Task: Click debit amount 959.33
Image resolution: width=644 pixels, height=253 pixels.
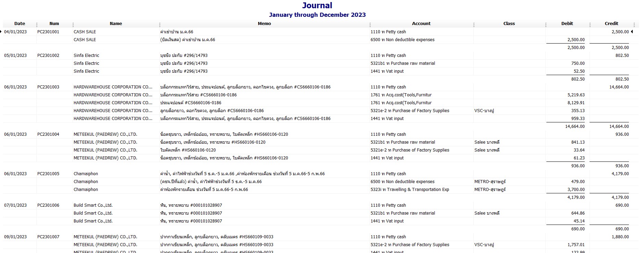Action: coord(578,119)
